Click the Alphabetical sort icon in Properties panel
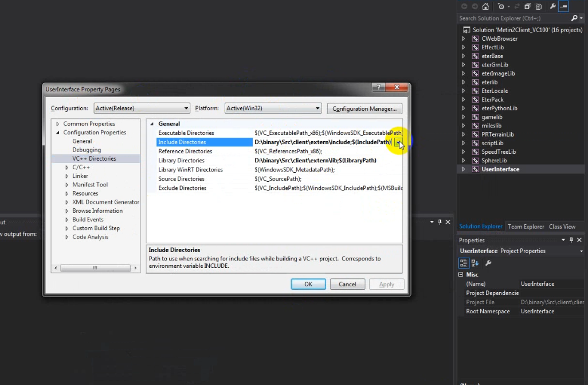Image resolution: width=588 pixels, height=385 pixels. coord(475,263)
